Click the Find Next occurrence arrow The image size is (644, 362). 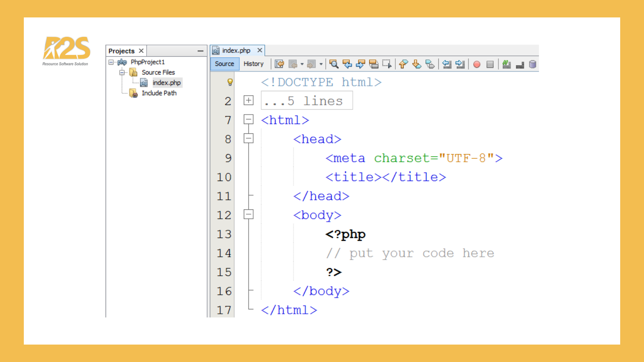(x=360, y=64)
